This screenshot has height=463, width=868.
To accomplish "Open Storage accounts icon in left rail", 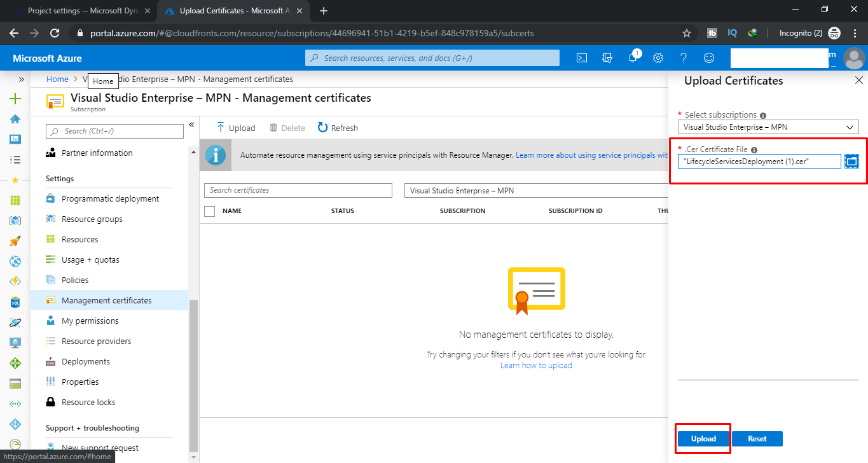I will (15, 384).
